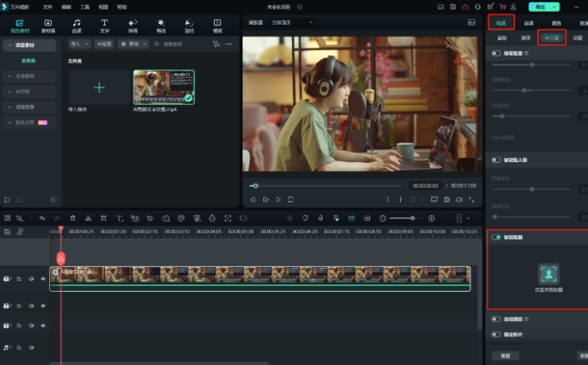588x365 pixels.
Task: Take a snapshot with the preview camera icon
Action: pyautogui.click(x=446, y=199)
